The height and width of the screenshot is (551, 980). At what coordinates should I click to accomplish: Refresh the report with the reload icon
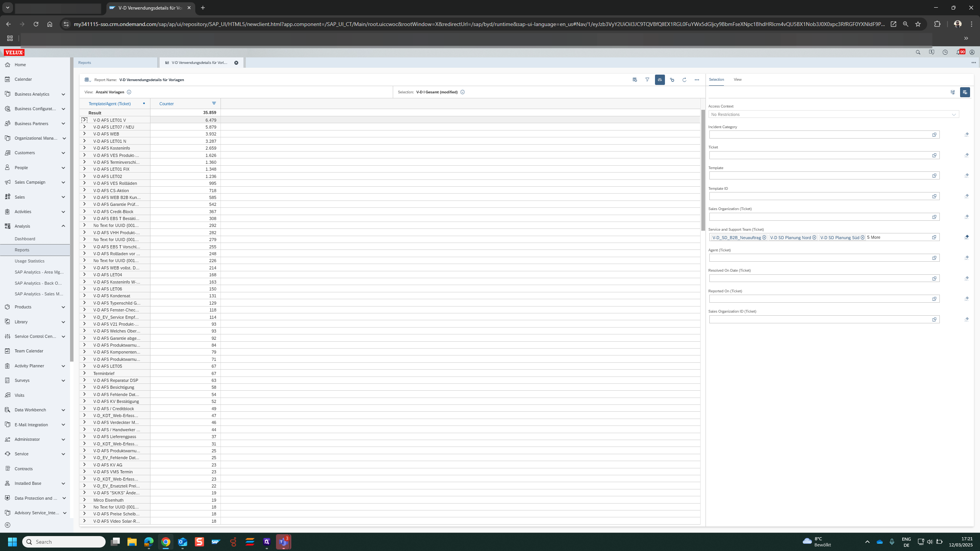[x=684, y=80]
